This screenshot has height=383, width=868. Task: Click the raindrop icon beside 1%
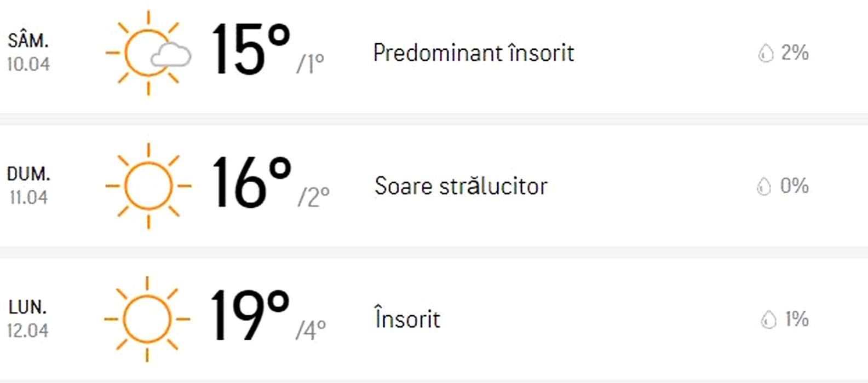[x=768, y=320]
